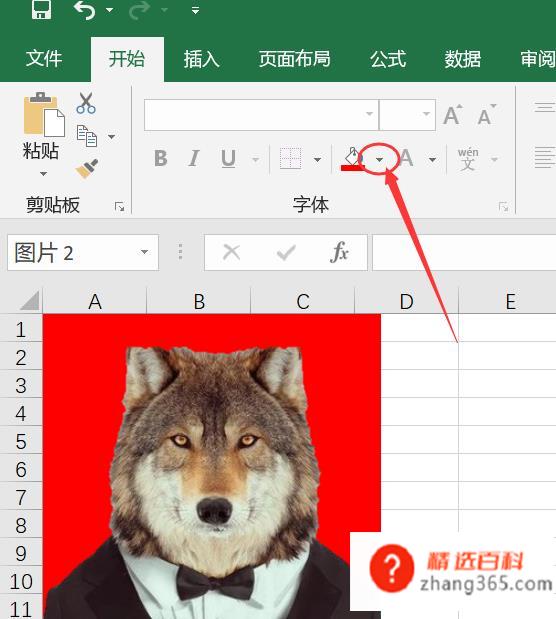Open the 文件 tab
The image size is (556, 619).
point(44,59)
